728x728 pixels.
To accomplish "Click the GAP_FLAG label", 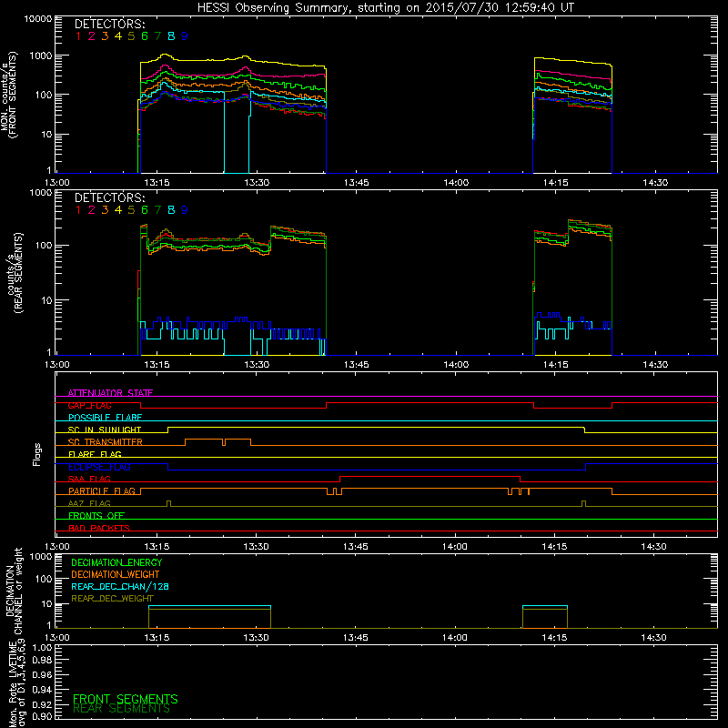I will click(x=89, y=405).
